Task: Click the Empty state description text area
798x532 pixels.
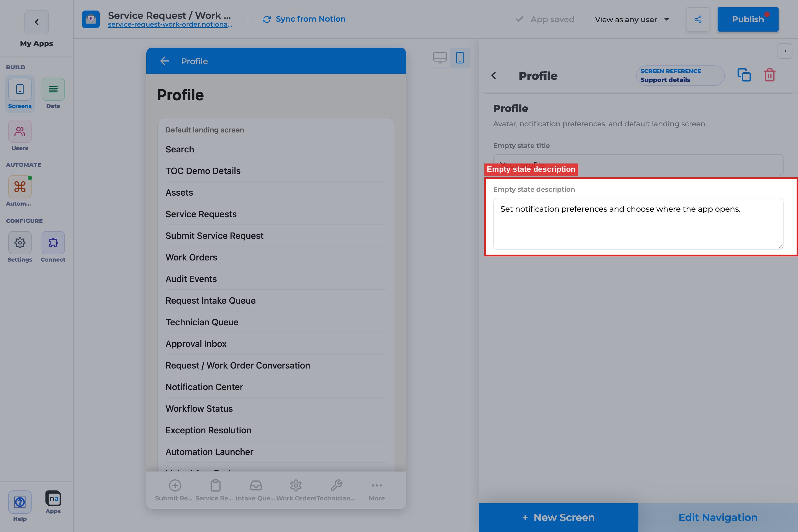Action: pos(638,224)
